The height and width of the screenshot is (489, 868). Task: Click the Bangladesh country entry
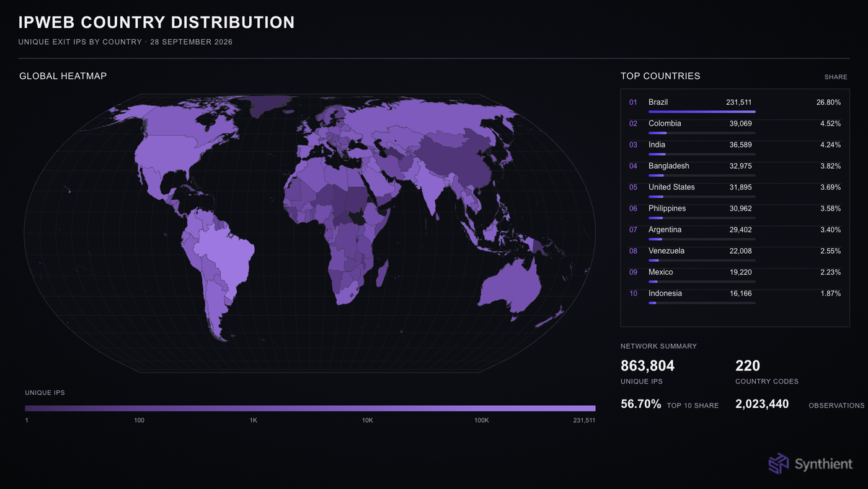[x=668, y=166]
